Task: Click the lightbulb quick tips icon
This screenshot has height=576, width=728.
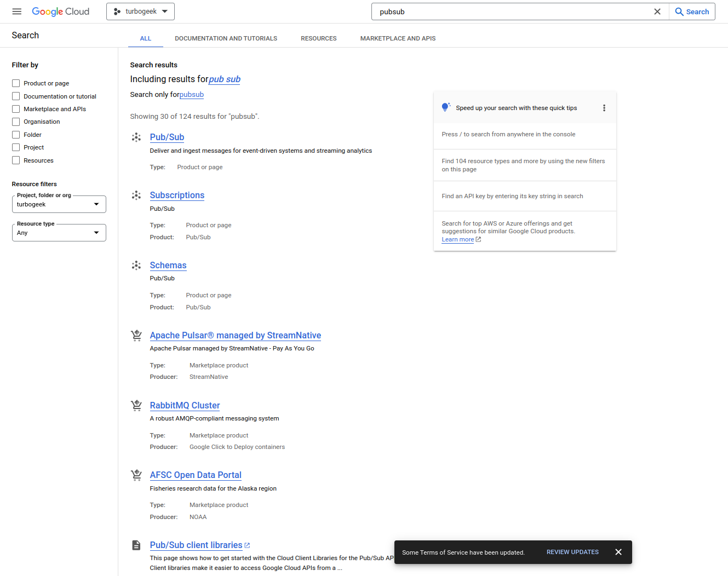Action: [x=446, y=107]
